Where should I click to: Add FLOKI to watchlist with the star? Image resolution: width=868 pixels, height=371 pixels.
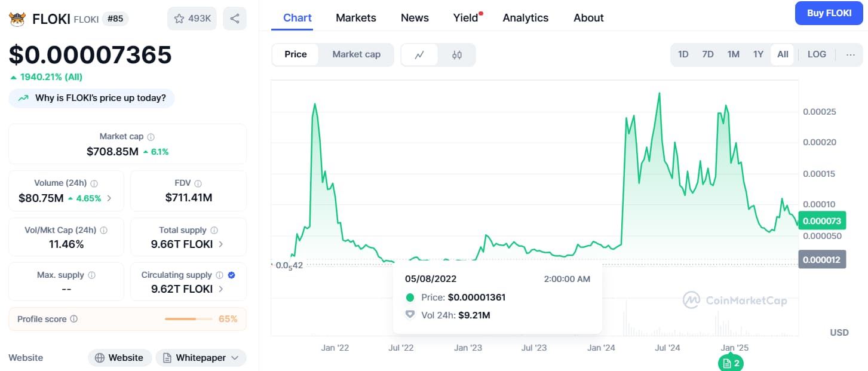point(192,19)
